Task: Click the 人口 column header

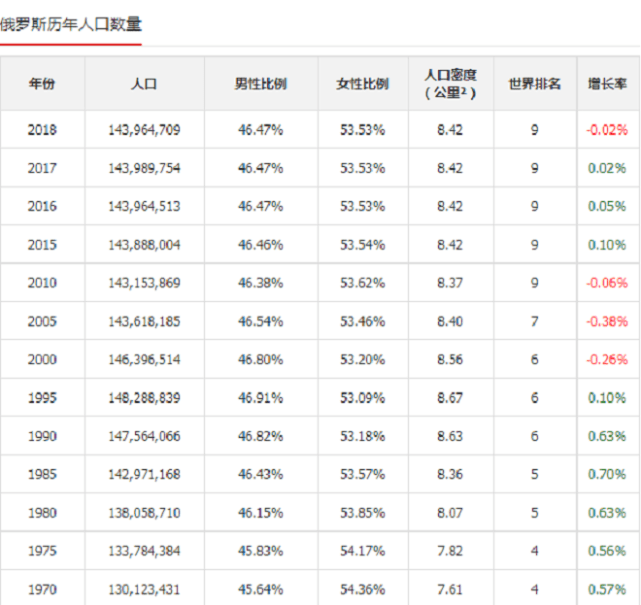Action: tap(144, 84)
